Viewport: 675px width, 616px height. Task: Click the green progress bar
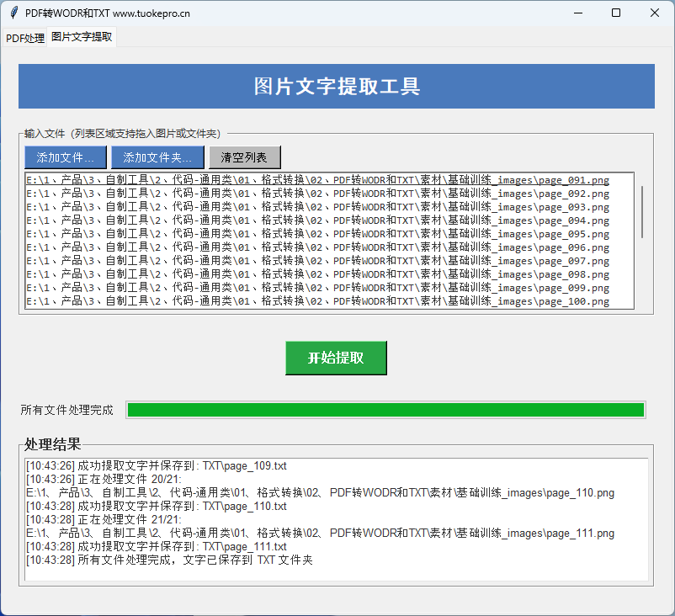(x=385, y=410)
